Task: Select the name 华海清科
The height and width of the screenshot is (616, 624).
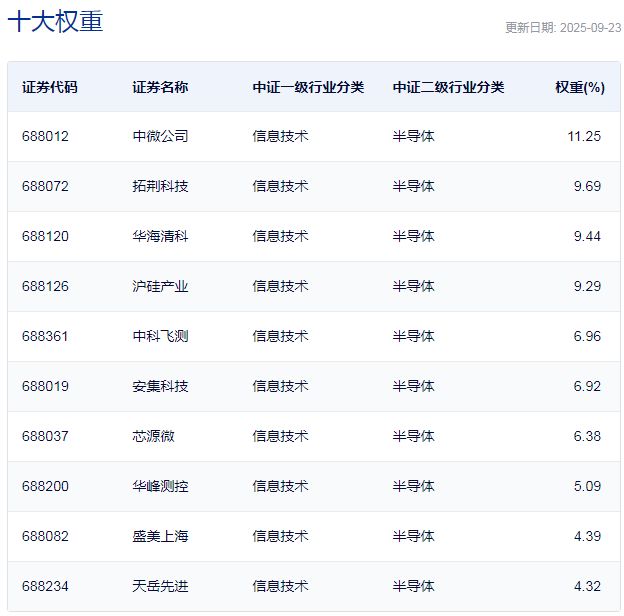Action: tap(160, 236)
